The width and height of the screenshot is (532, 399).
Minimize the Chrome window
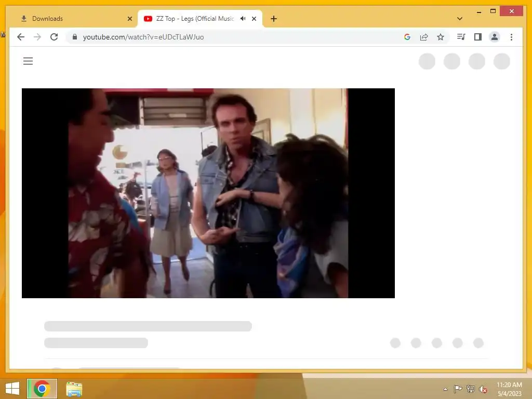478,11
